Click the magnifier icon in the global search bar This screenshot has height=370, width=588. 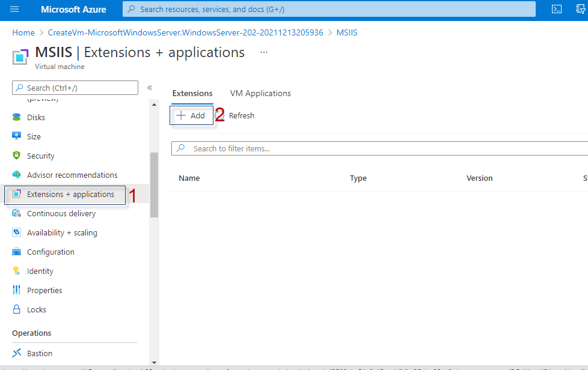(x=131, y=9)
